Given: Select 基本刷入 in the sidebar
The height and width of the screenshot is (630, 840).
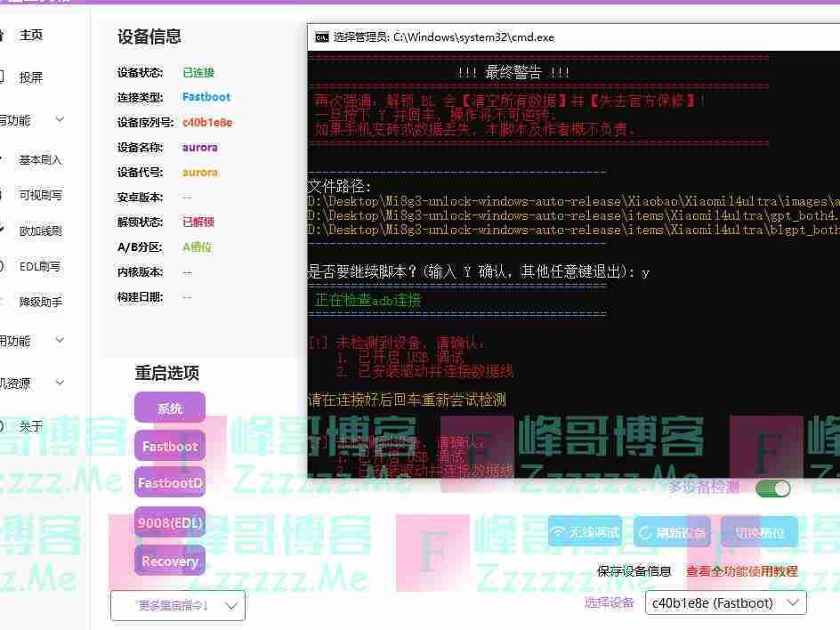Looking at the screenshot, I should (x=41, y=159).
